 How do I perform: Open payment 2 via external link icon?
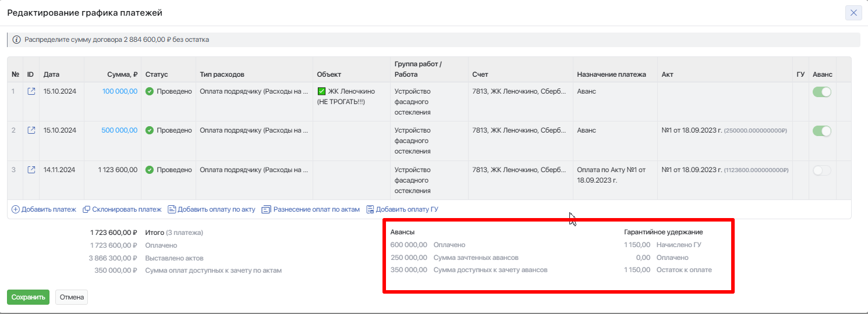point(31,130)
